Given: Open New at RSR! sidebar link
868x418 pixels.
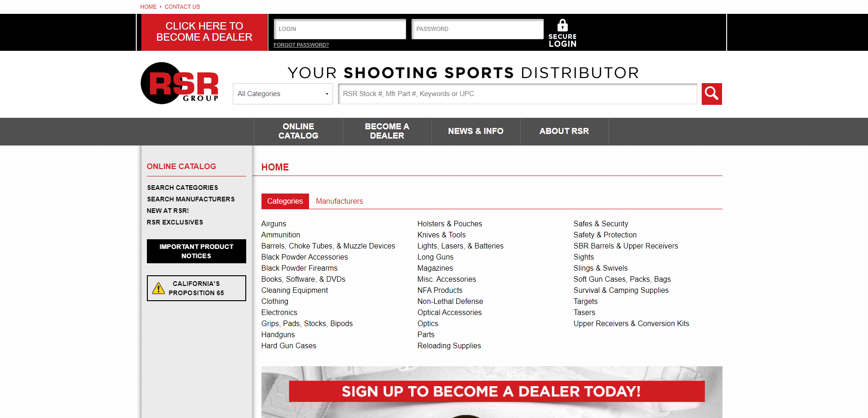Looking at the screenshot, I should pyautogui.click(x=168, y=211).
